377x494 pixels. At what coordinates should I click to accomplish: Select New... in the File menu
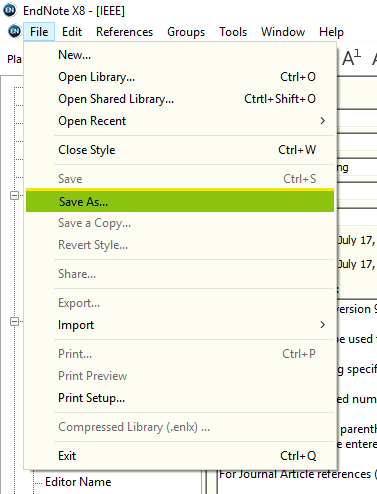[180, 55]
